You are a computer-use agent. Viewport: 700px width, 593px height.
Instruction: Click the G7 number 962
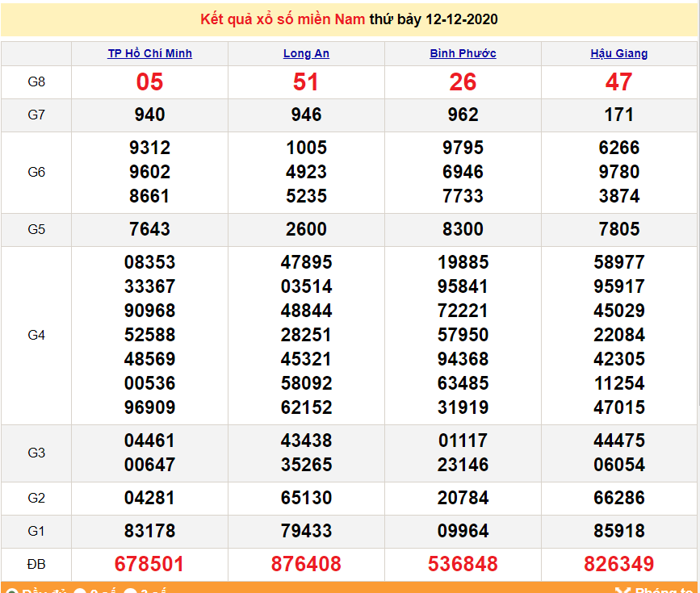point(463,115)
